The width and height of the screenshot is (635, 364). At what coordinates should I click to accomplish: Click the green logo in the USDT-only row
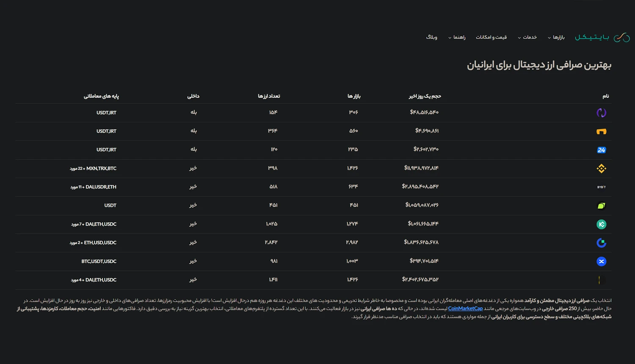pyautogui.click(x=601, y=206)
